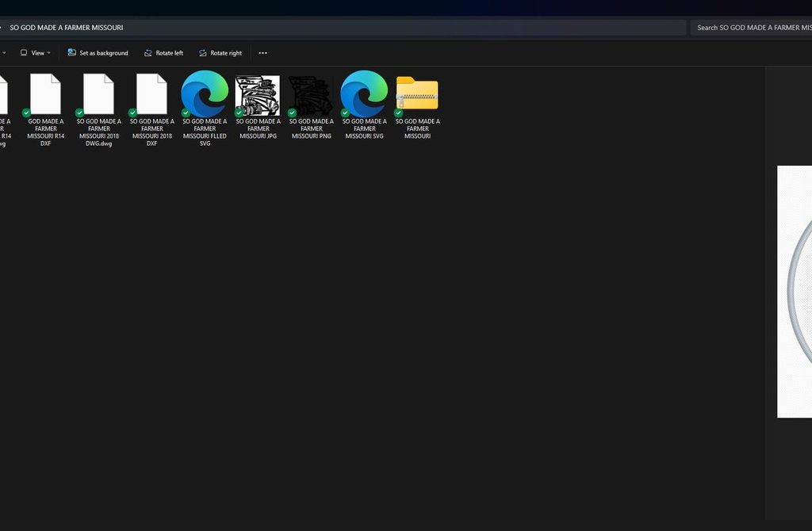The width and height of the screenshot is (812, 531).
Task: Select the MISSOURI JPG image thumbnail
Action: pyautogui.click(x=258, y=95)
